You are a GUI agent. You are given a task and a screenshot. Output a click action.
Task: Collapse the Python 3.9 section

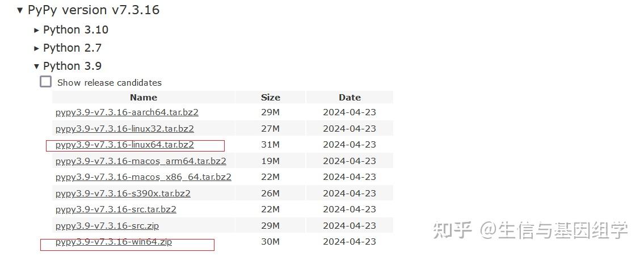(36, 66)
